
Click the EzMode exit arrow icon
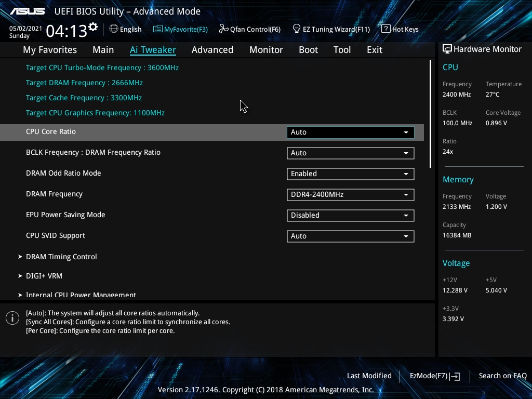[455, 376]
